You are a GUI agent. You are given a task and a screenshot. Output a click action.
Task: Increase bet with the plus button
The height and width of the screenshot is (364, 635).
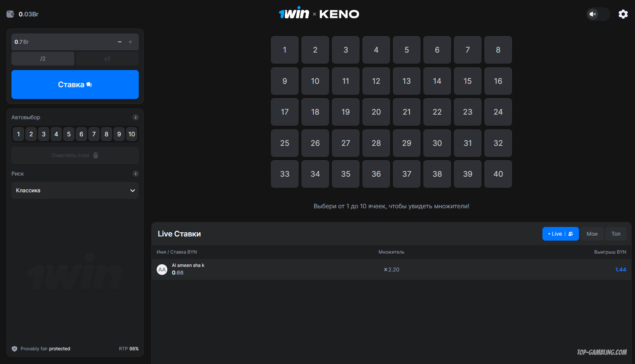pos(130,42)
